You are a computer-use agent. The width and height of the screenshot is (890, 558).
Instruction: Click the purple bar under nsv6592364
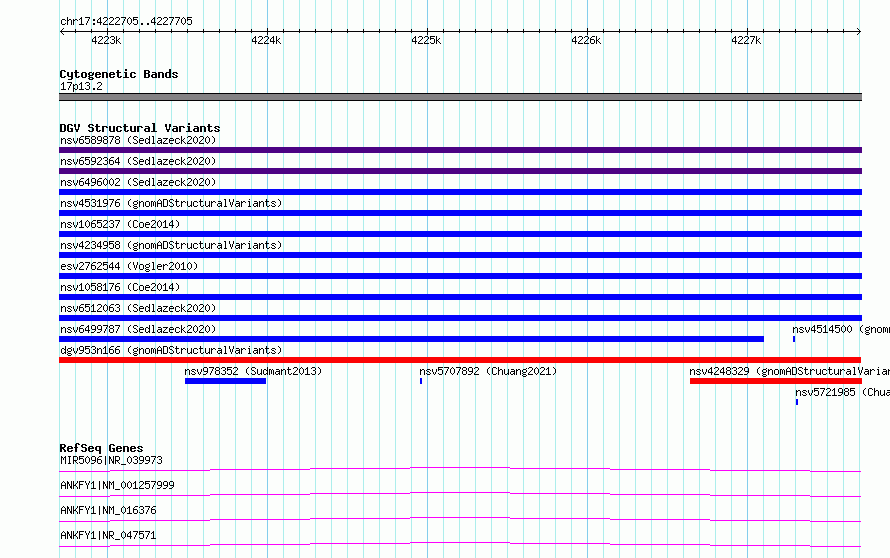tap(460, 171)
